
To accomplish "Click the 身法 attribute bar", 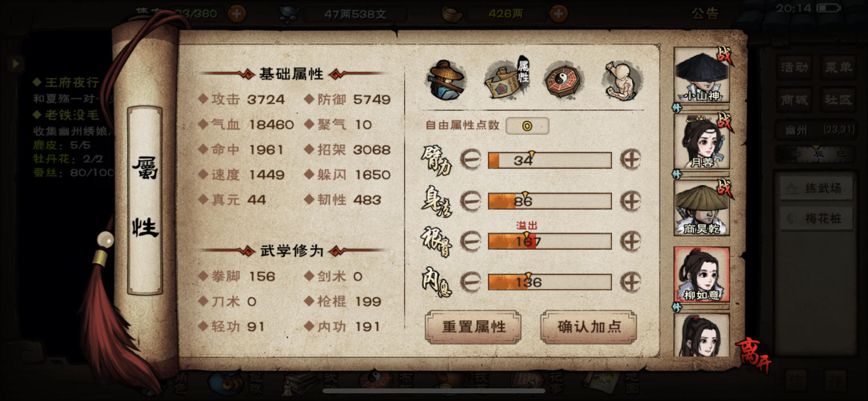I will click(x=550, y=201).
